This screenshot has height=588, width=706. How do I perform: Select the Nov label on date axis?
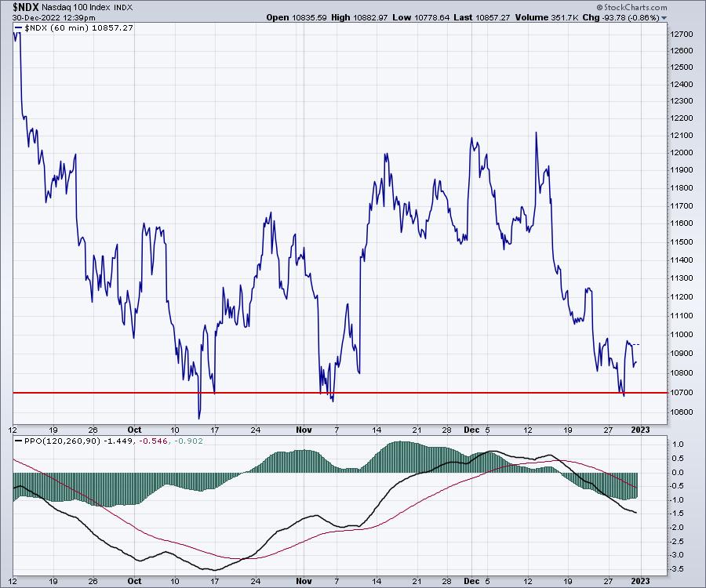304,430
